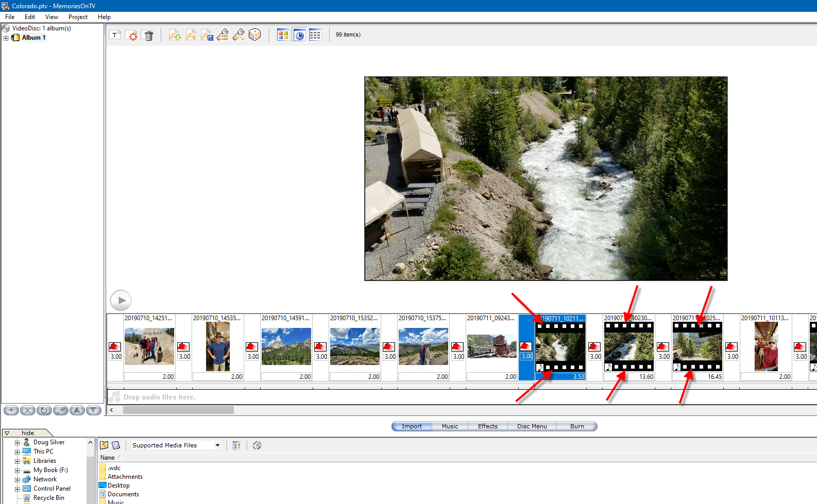
Task: Expand the This PC tree node
Action: [17, 452]
